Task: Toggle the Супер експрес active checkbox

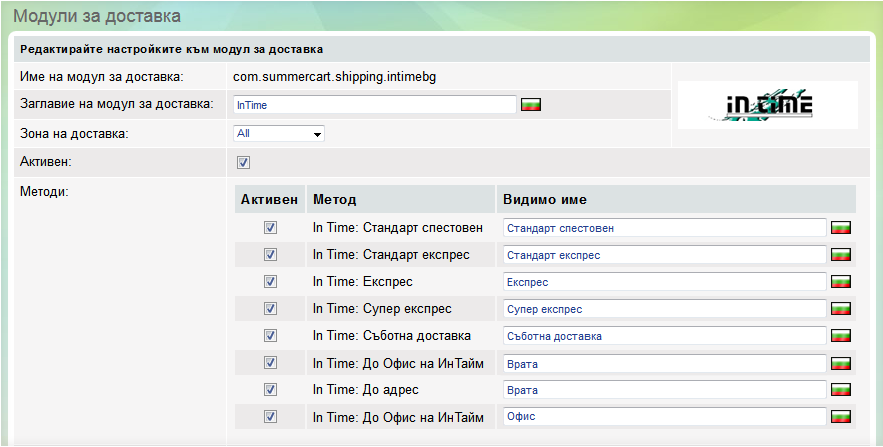Action: tap(269, 309)
